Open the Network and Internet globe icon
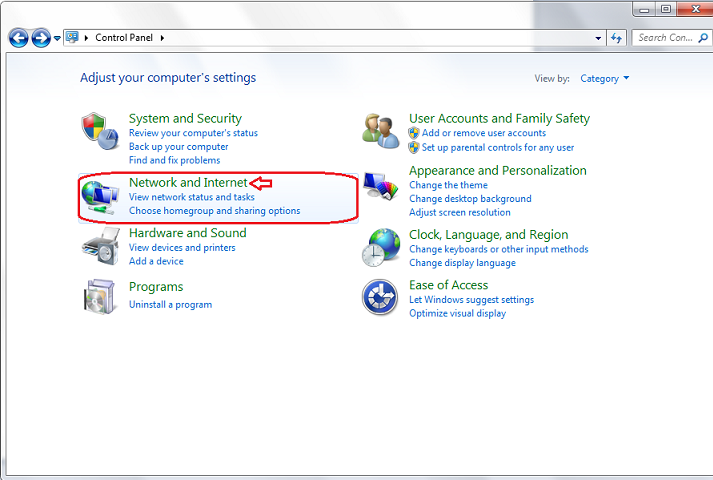Viewport: 713px width, 480px height. pyautogui.click(x=100, y=197)
